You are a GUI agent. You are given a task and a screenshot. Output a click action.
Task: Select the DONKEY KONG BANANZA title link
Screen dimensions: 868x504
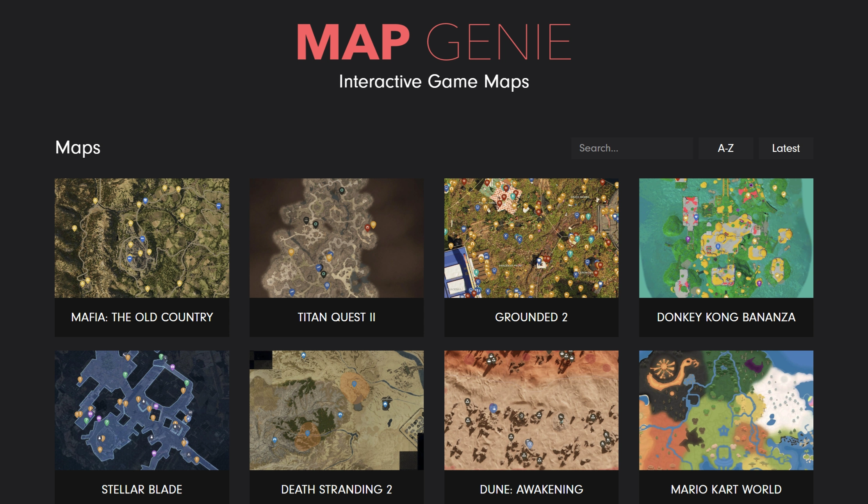click(725, 317)
